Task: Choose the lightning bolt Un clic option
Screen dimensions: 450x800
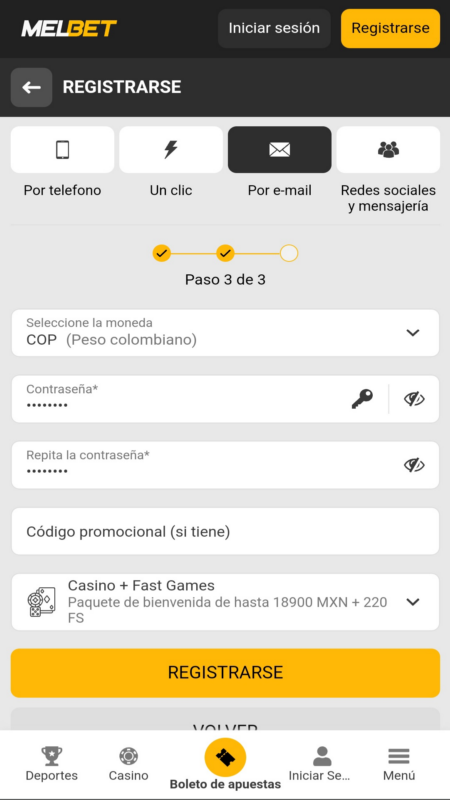Action: coord(171,149)
